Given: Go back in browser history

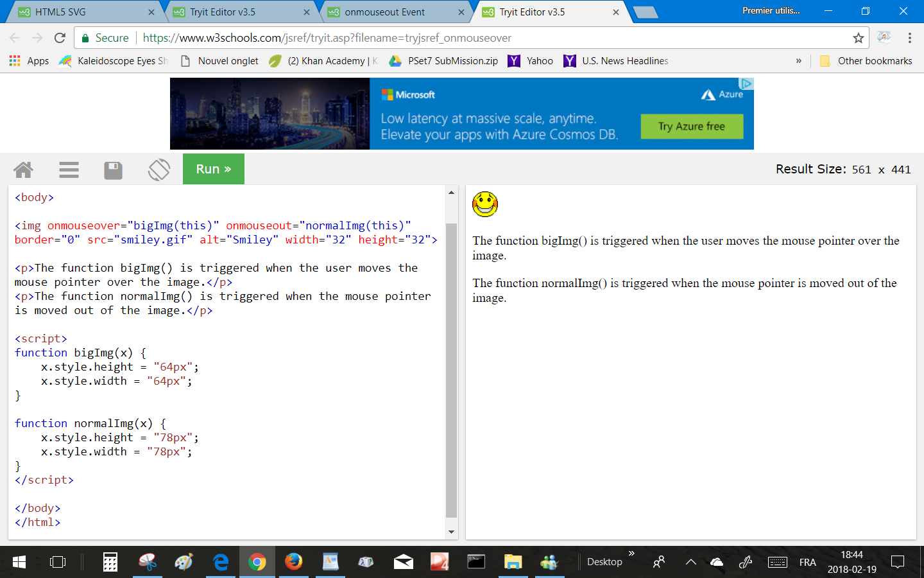Looking at the screenshot, I should click(x=15, y=38).
